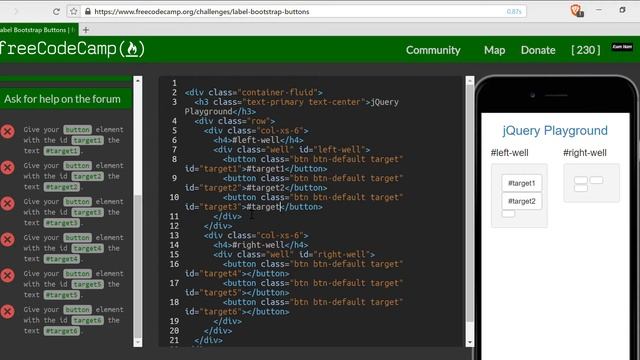Click the #target2 button in phone preview
The image size is (640, 360).
522,201
